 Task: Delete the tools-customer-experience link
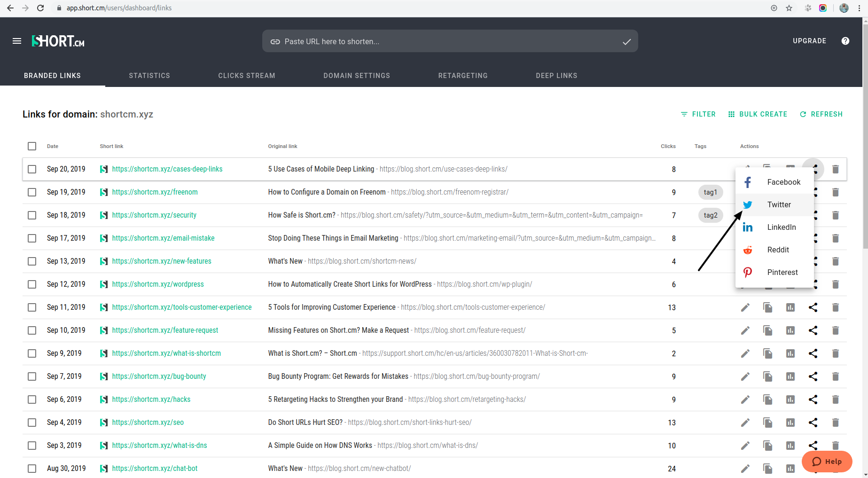coord(836,307)
